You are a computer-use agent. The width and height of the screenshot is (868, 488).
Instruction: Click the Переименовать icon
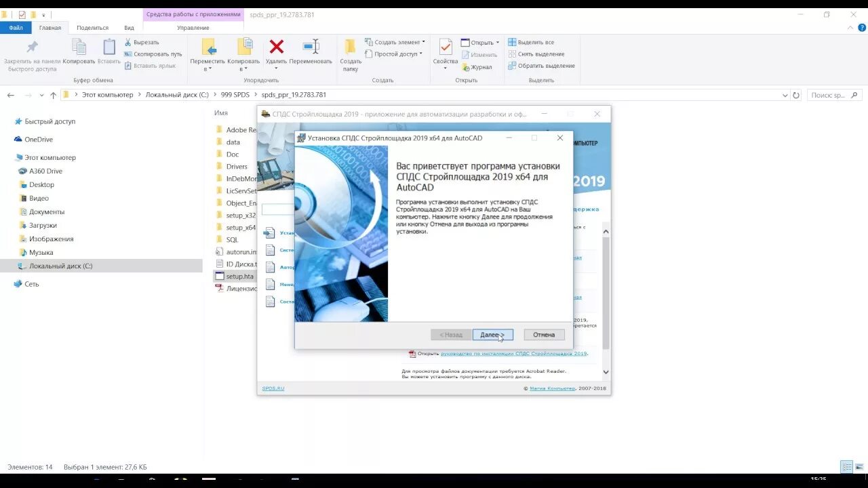tap(311, 47)
